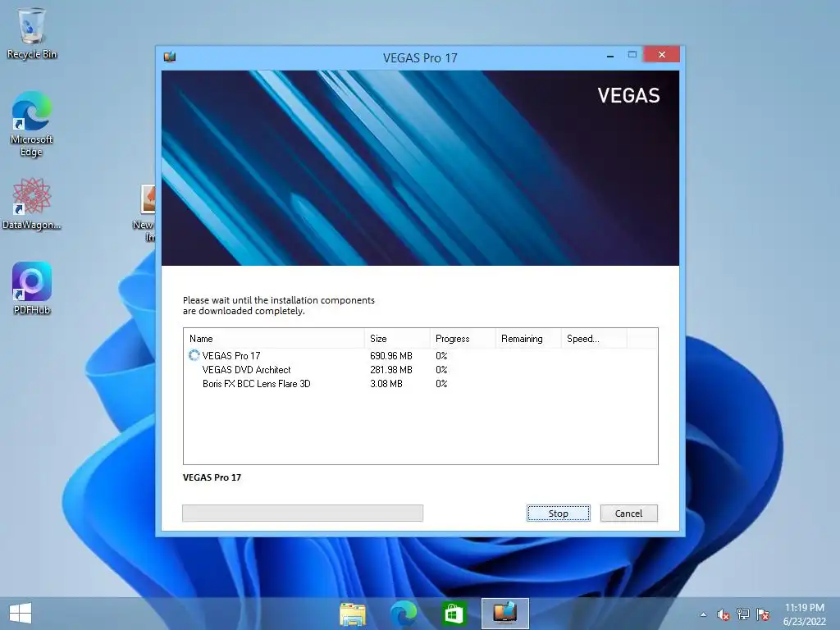
Task: Click the Name column header
Action: (274, 339)
